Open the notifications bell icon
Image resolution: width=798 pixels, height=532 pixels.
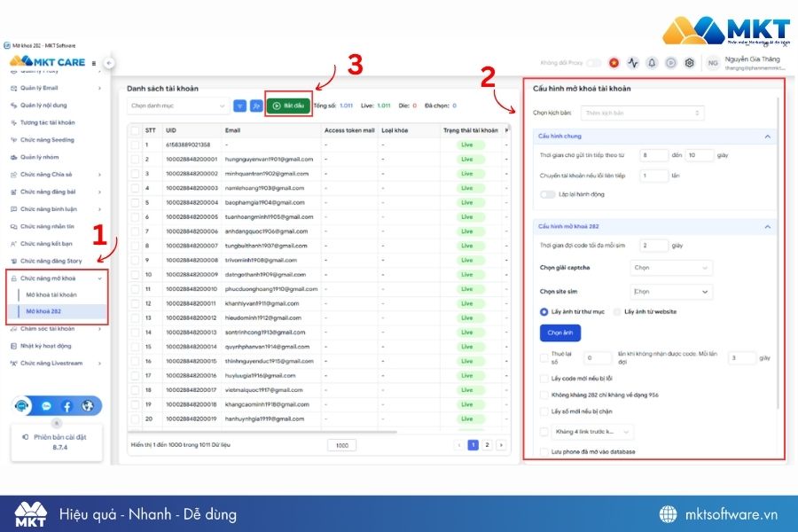652,63
